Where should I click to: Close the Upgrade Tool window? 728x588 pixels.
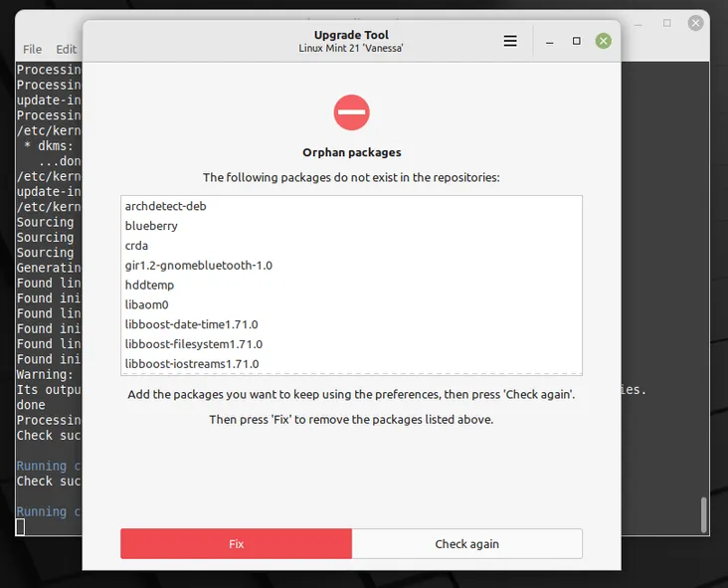(x=604, y=41)
